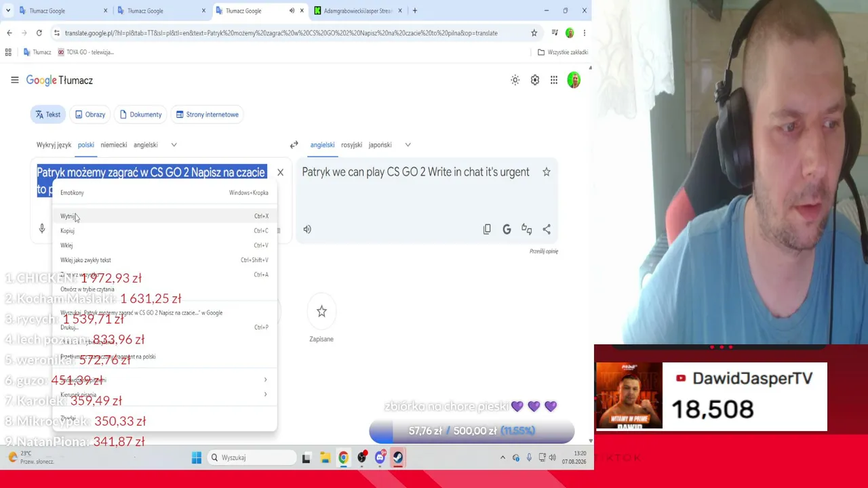Save the translation with the star icon
The width and height of the screenshot is (868, 488).
(547, 172)
